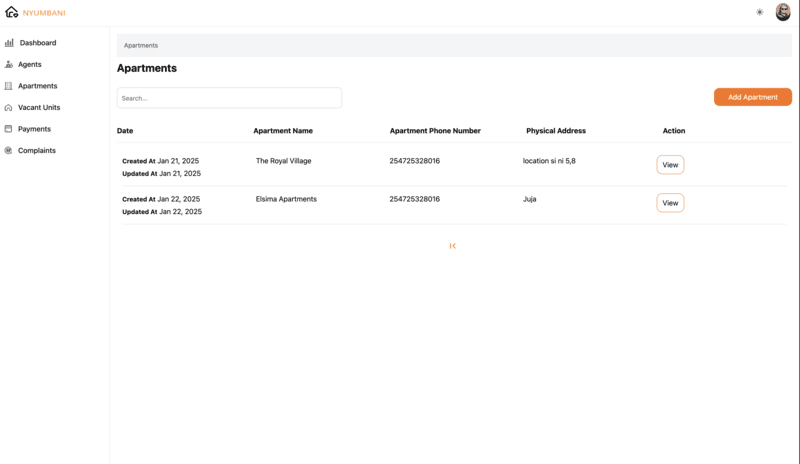Go to first page pagination icon
The width and height of the screenshot is (800, 464).
(453, 246)
